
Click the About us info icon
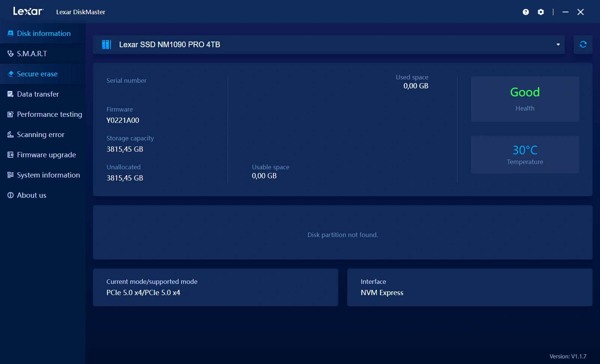pos(10,195)
